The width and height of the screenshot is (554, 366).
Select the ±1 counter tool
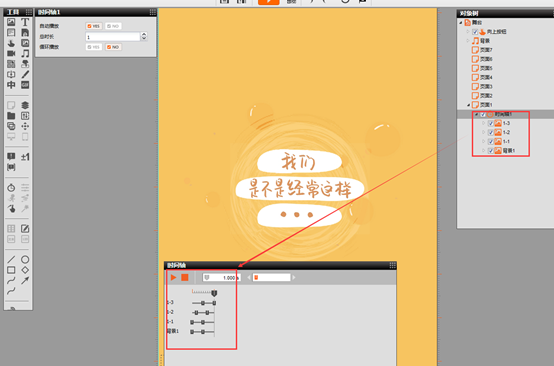click(x=25, y=157)
